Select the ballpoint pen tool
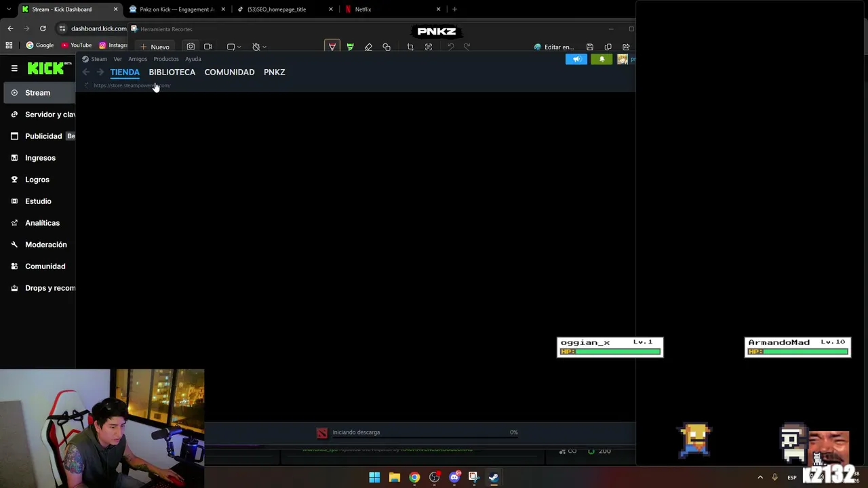 332,47
